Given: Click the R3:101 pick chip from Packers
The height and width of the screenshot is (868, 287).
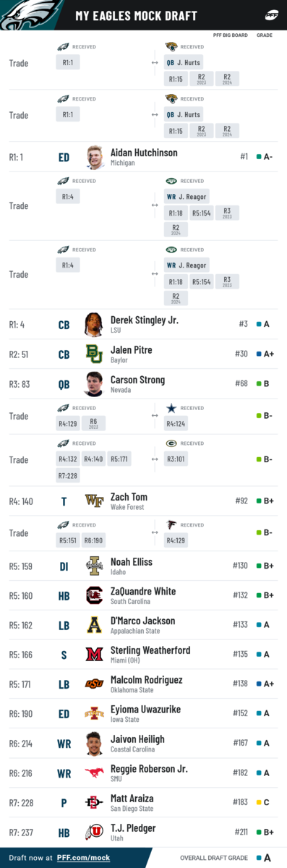Looking at the screenshot, I should point(176,459).
